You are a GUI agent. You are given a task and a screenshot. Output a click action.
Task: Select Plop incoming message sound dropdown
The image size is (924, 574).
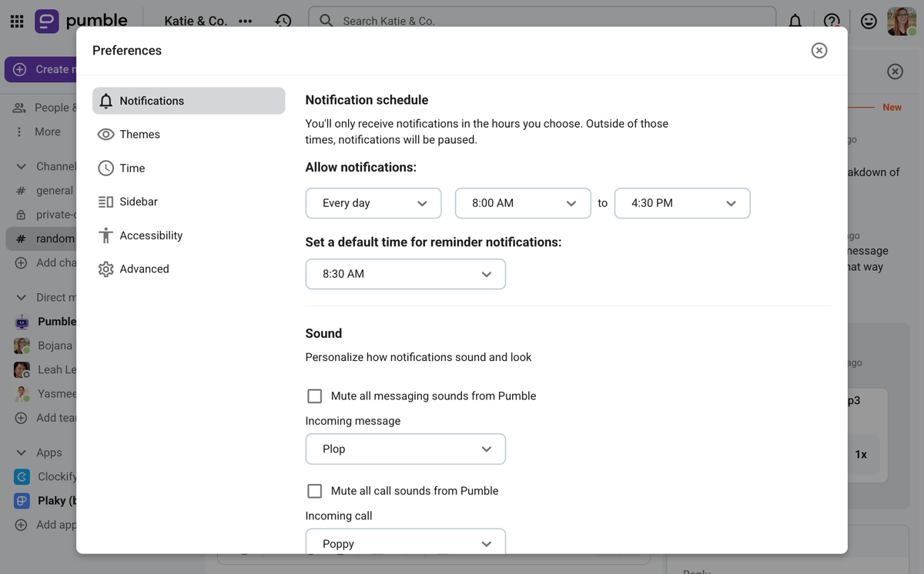[x=405, y=449]
